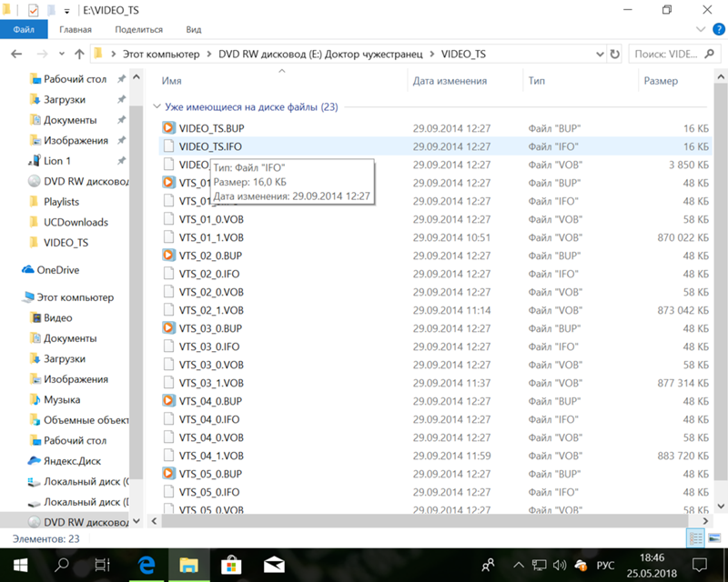Image resolution: width=728 pixels, height=582 pixels.
Task: Switch to details view layout icon
Action: [695, 538]
